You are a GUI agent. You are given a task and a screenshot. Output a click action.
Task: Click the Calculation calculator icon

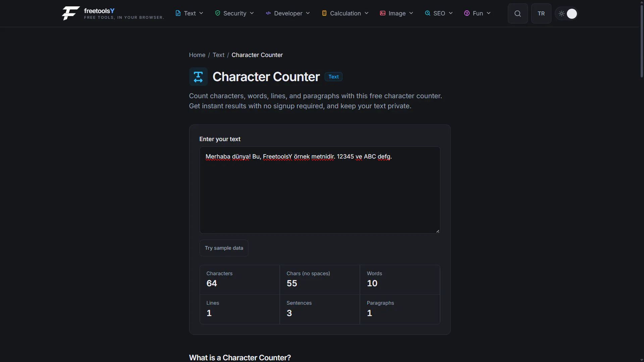pos(324,13)
